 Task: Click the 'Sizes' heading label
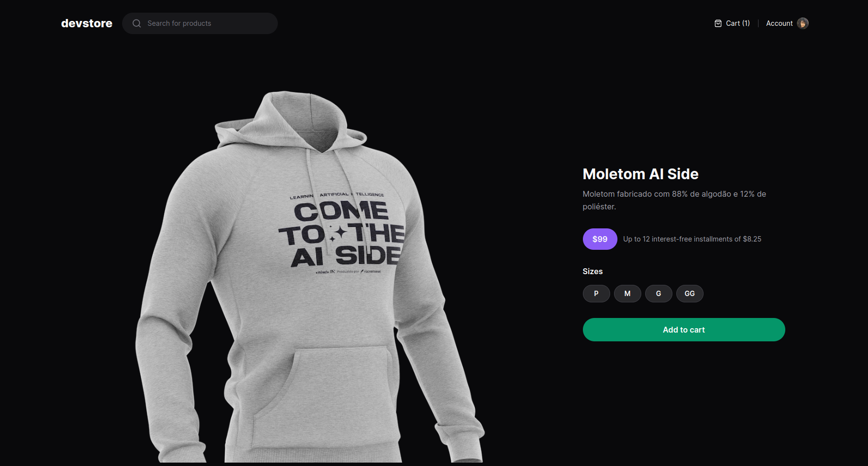(593, 271)
